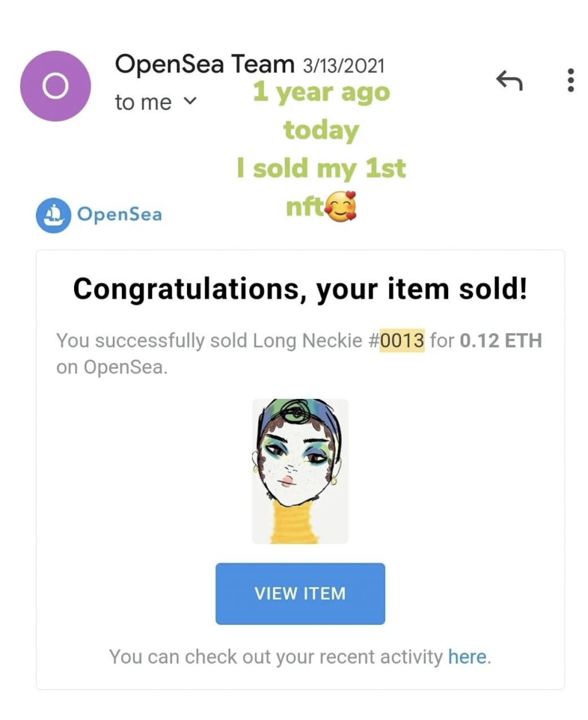
Task: Tap the green "today" caption text
Action: point(321,131)
